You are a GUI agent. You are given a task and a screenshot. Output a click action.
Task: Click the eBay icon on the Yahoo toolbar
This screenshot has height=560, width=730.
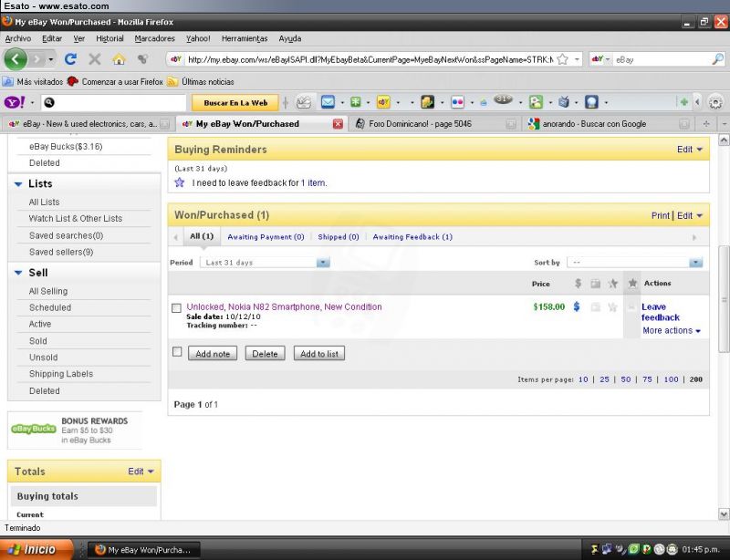point(383,102)
